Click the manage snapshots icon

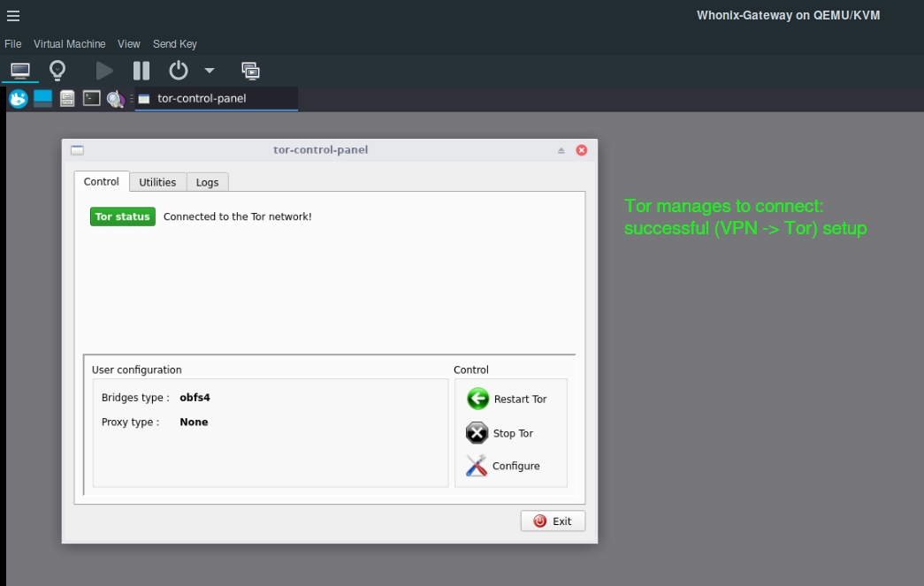pos(250,72)
